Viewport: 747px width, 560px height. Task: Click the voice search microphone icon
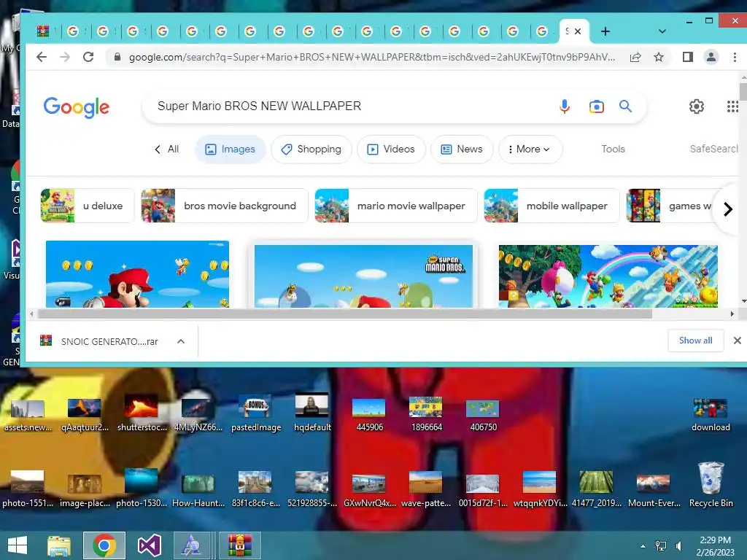565,106
